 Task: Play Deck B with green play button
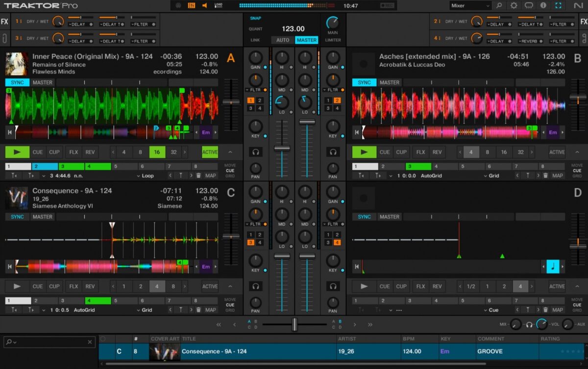pos(364,152)
